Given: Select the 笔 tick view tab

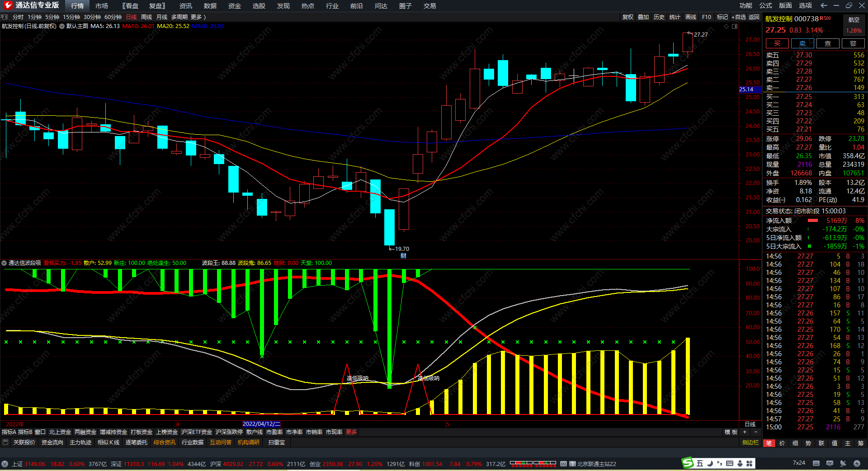Looking at the screenshot, I should click(769, 443).
